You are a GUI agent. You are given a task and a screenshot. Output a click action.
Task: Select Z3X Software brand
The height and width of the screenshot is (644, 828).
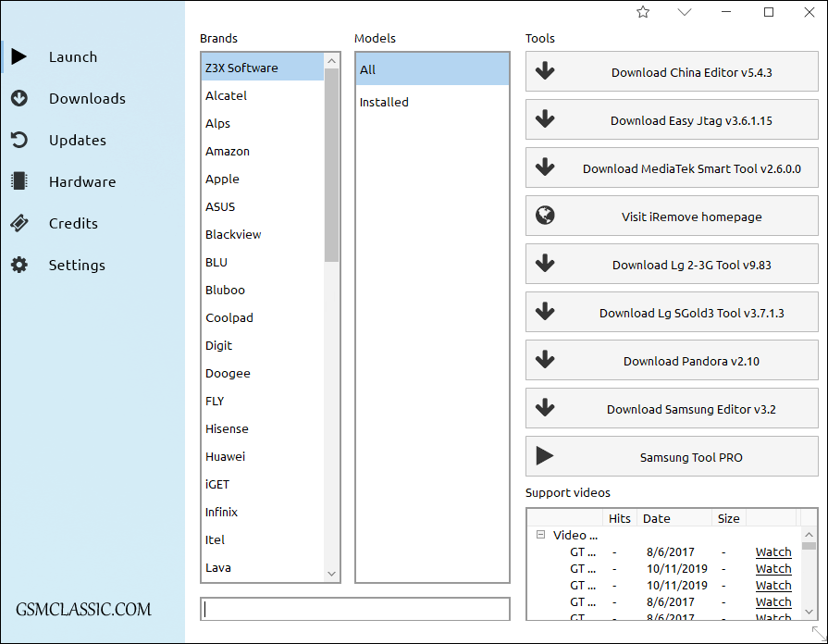click(263, 68)
